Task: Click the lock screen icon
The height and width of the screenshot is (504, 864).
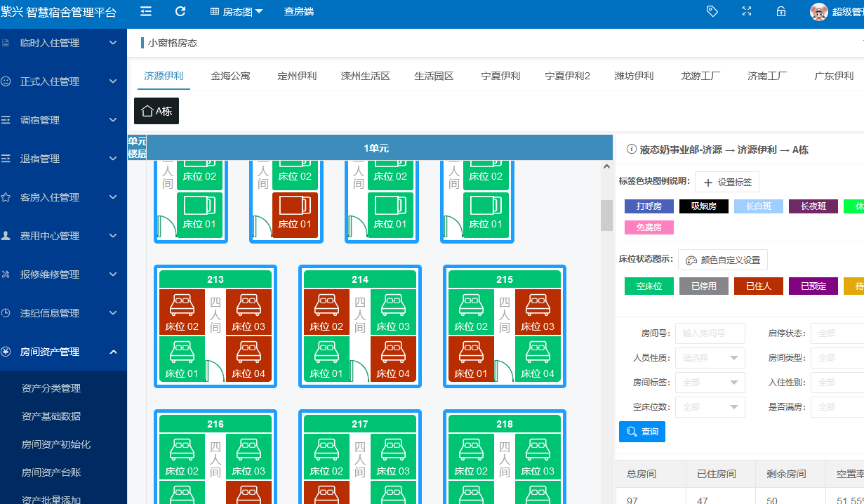Action: coord(780,11)
